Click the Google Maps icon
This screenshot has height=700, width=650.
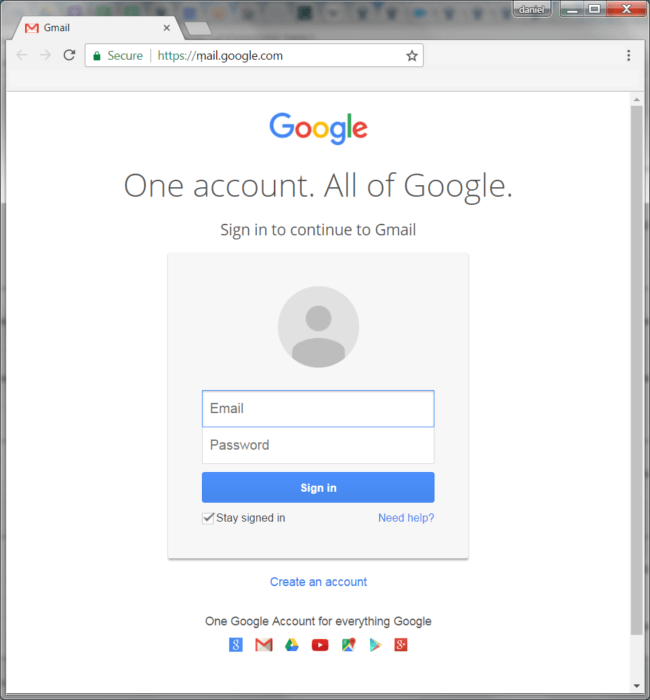tap(348, 645)
